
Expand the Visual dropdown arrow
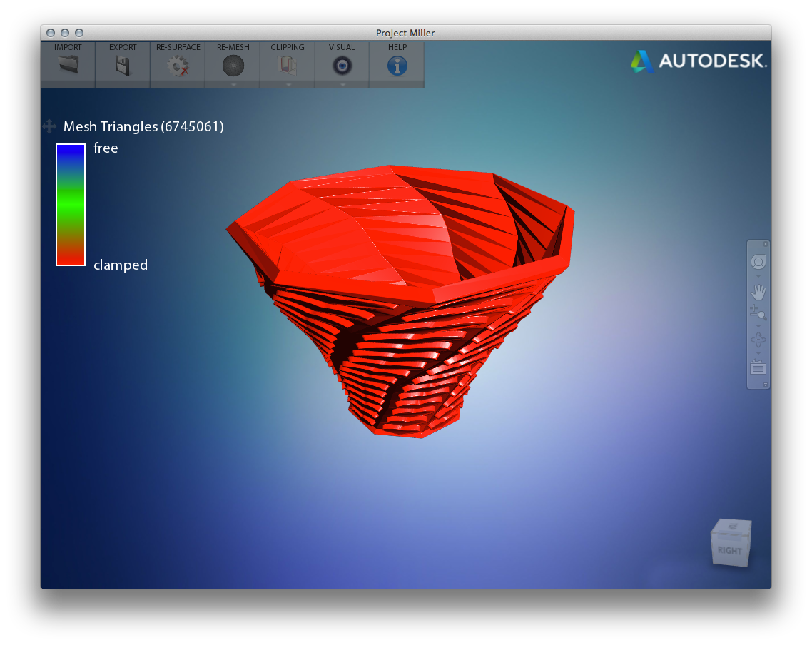pyautogui.click(x=342, y=84)
